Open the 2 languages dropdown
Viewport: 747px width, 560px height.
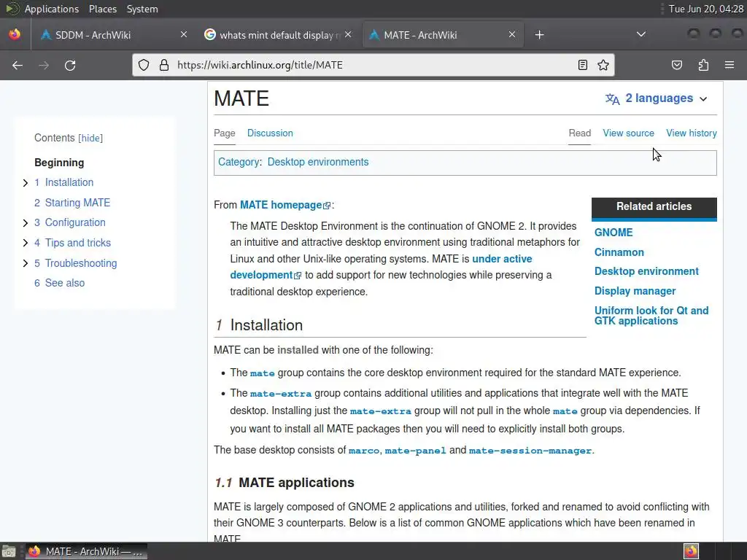(x=657, y=98)
